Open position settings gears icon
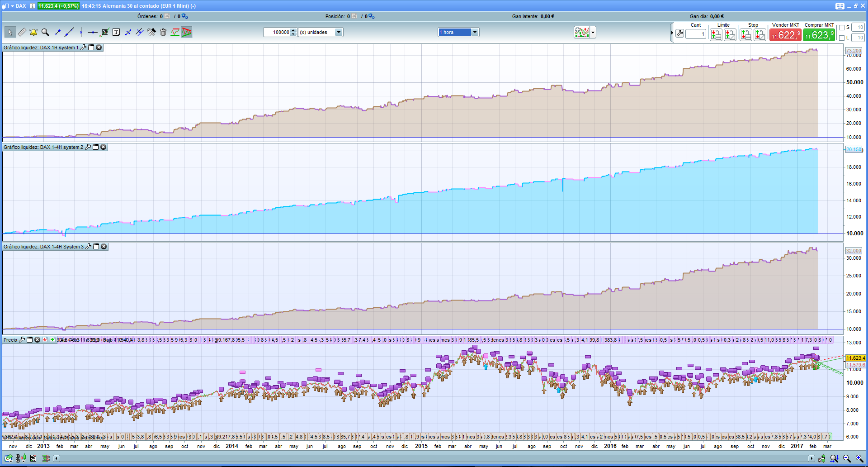The width and height of the screenshot is (868, 467). coord(371,16)
